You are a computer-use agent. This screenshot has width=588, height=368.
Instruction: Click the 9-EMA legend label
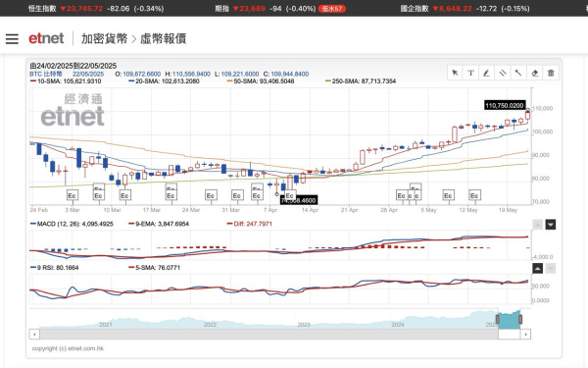pos(159,224)
